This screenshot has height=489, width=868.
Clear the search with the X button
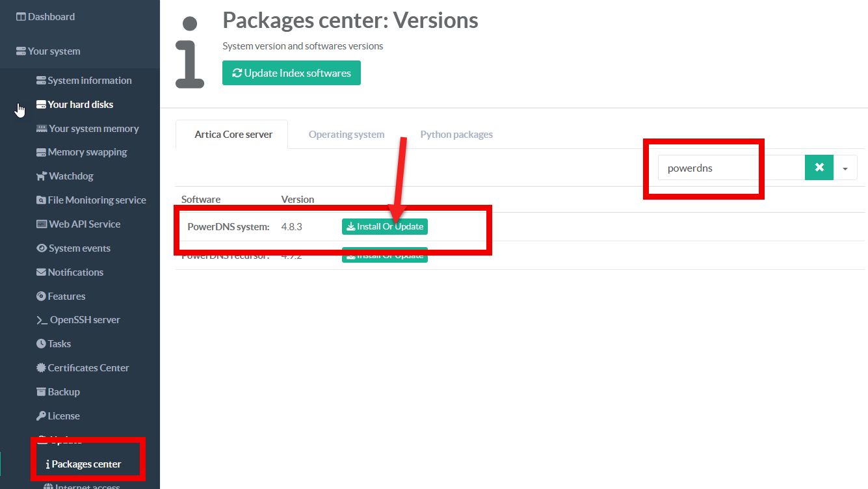tap(819, 168)
